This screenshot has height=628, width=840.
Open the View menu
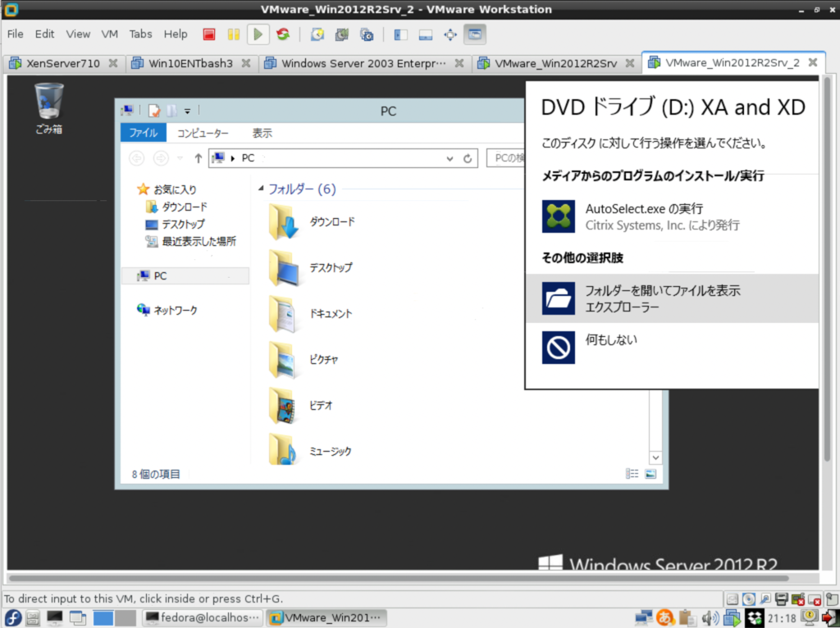click(x=78, y=34)
